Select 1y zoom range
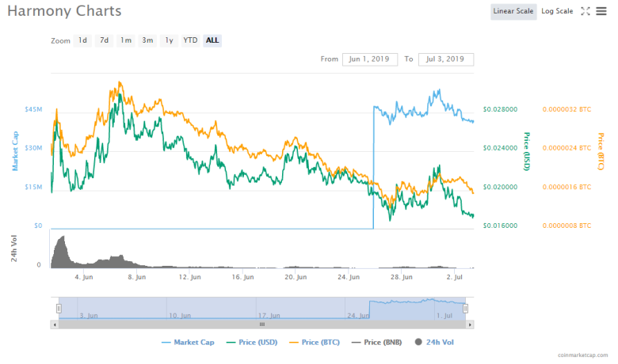 coord(169,40)
